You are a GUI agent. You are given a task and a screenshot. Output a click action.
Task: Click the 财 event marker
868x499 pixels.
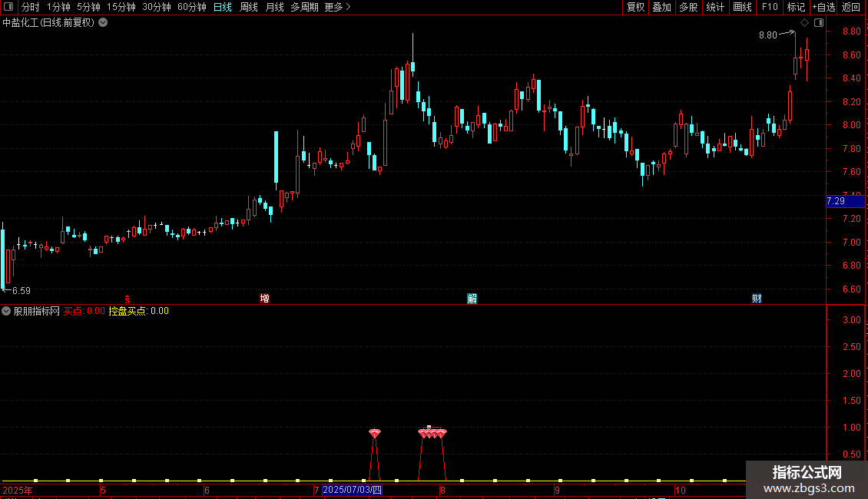click(757, 299)
